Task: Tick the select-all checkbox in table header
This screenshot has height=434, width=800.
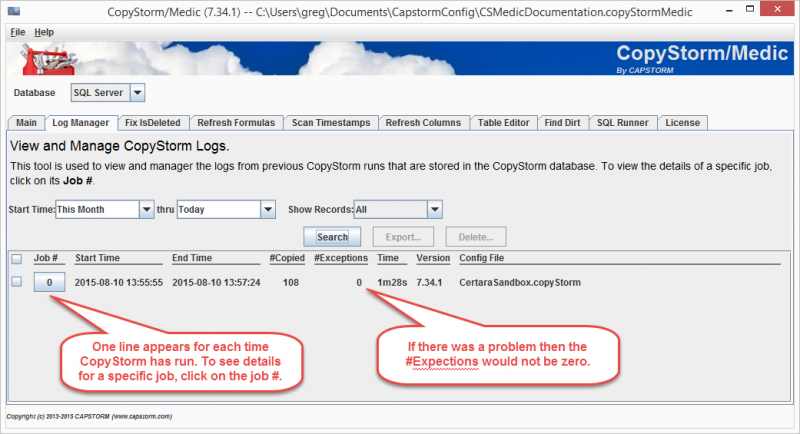Action: [17, 259]
